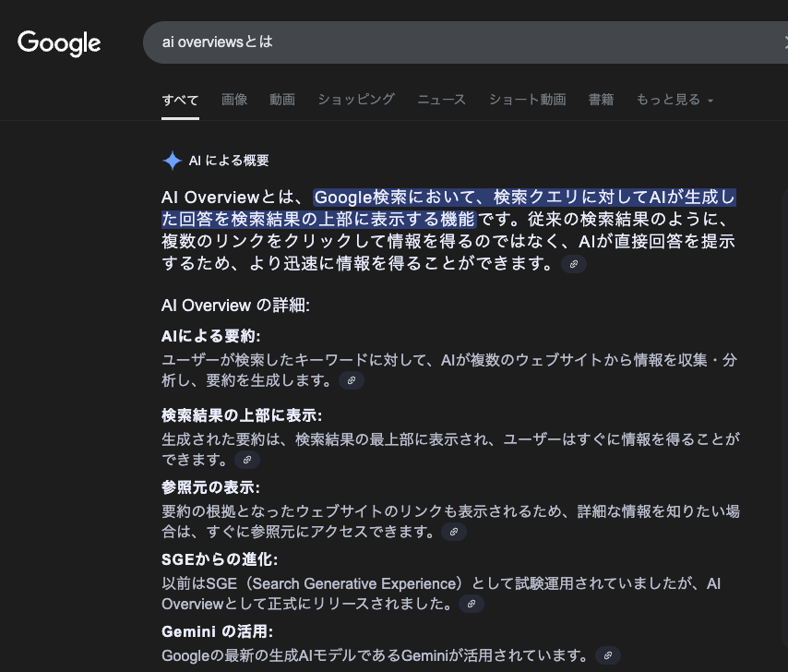Open source link icon under SGEからの進化
The width and height of the screenshot is (788, 672).
coord(472,605)
